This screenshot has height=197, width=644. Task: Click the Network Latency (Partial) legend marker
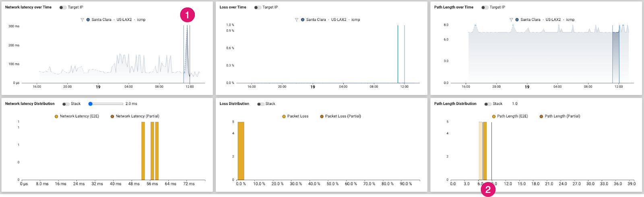tap(112, 117)
